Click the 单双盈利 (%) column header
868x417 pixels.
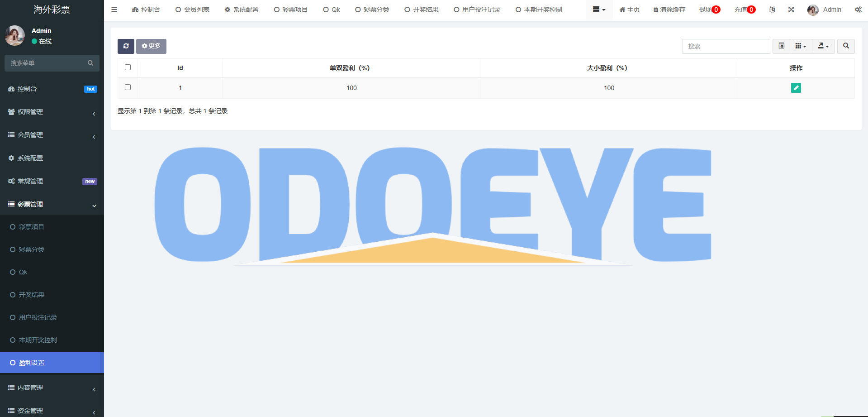point(351,68)
